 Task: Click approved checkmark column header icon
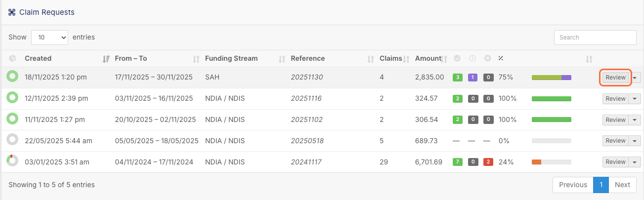(x=457, y=58)
